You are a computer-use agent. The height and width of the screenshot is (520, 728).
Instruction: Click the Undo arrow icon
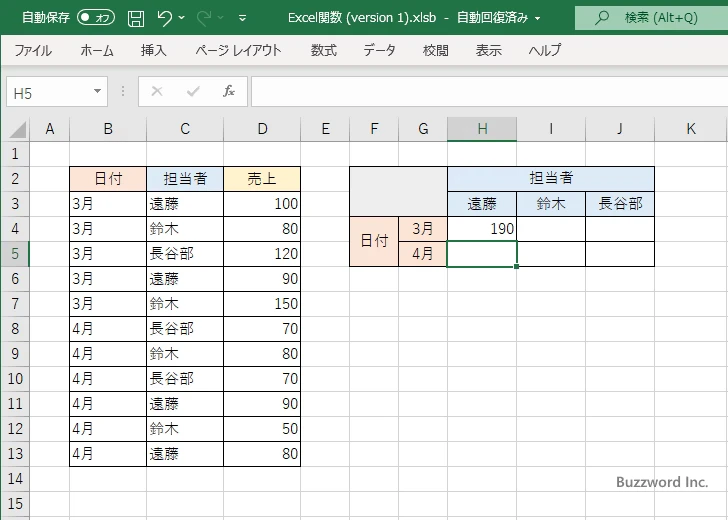(164, 18)
